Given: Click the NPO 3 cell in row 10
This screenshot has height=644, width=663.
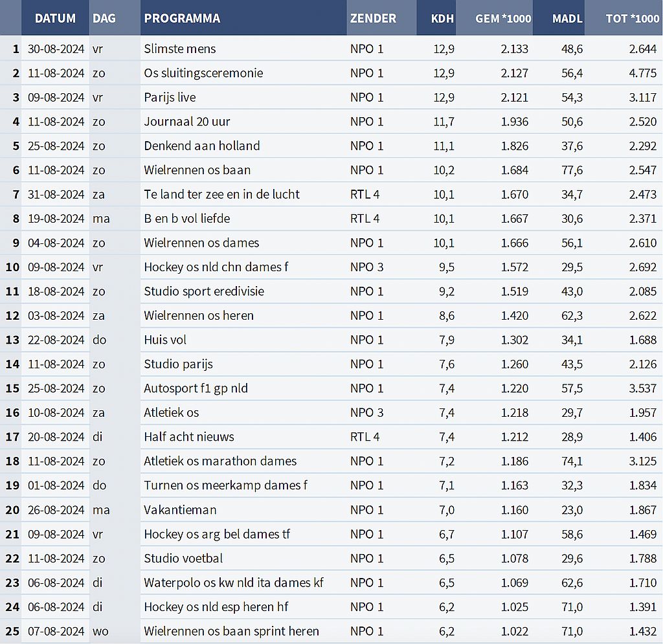Looking at the screenshot, I should 366,267.
